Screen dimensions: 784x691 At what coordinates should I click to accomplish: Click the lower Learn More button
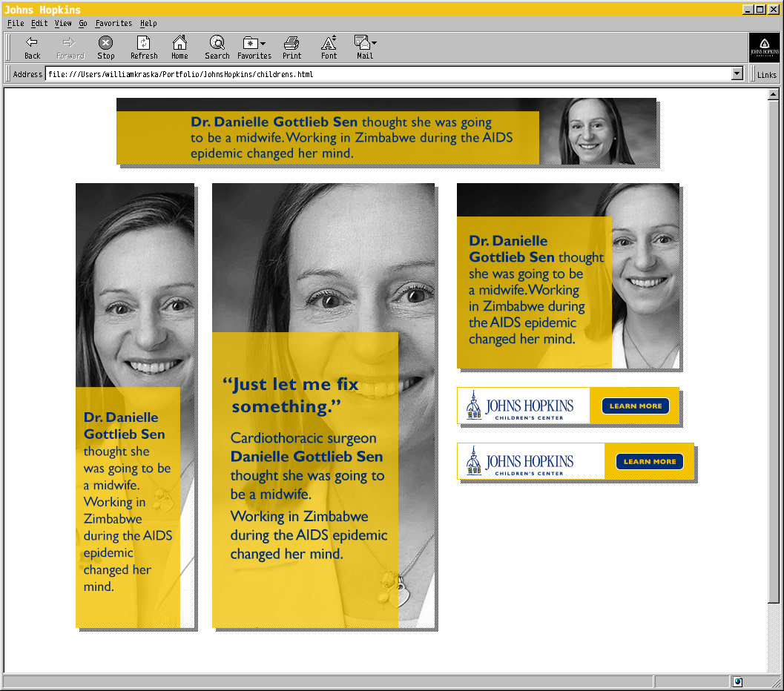click(650, 461)
